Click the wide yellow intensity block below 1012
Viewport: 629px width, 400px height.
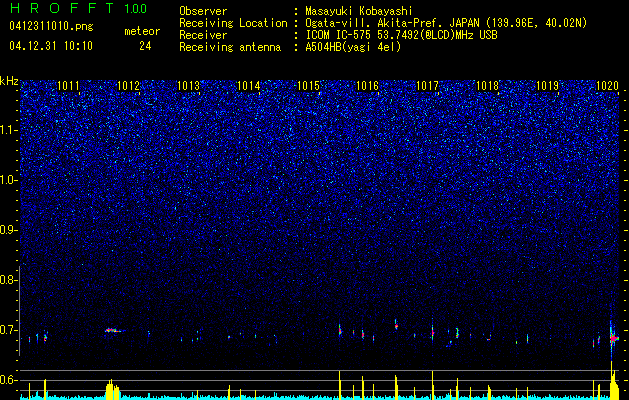[x=112, y=390]
